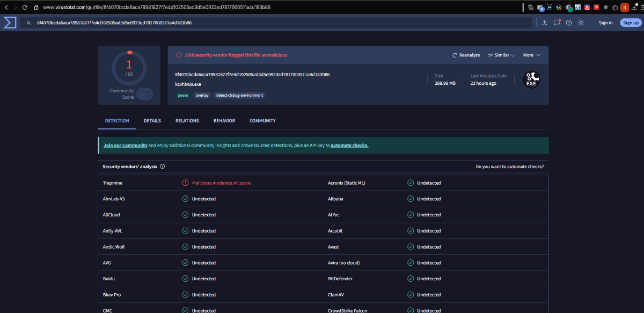Switch to the DETAILS tab

click(152, 121)
